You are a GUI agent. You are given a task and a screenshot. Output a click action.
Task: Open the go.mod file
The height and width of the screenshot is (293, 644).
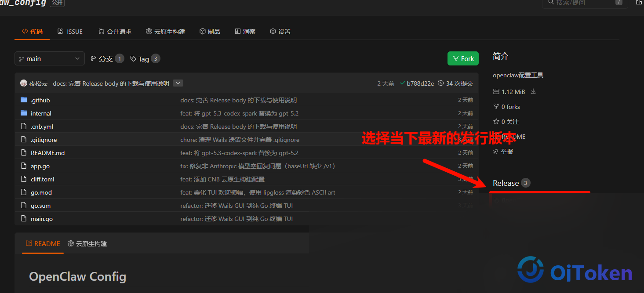pyautogui.click(x=41, y=192)
